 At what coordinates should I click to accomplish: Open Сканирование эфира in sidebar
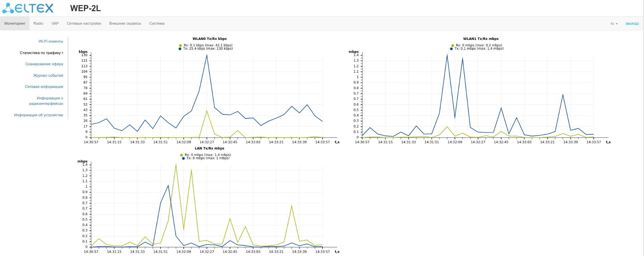click(44, 64)
